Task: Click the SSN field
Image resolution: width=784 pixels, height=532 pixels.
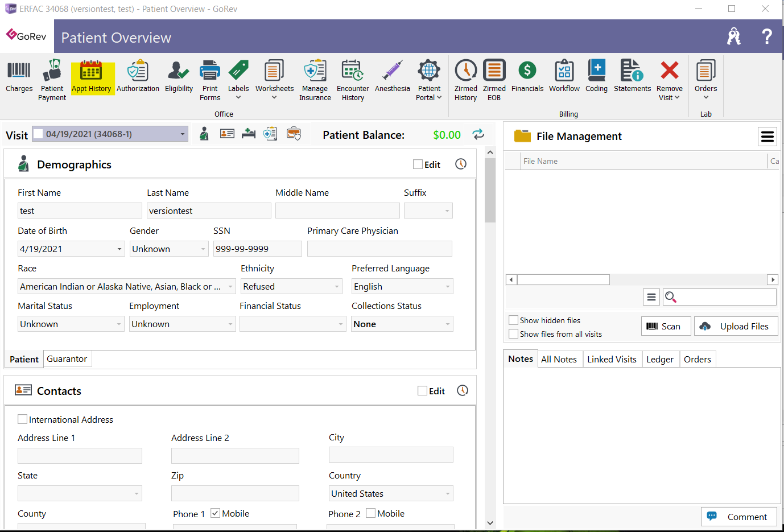Action: [258, 249]
